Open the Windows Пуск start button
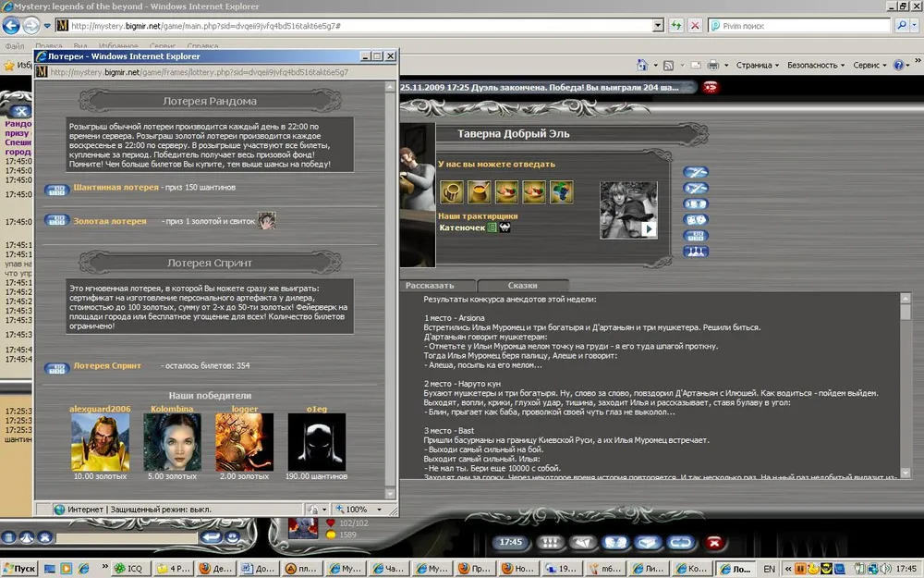 click(x=20, y=568)
